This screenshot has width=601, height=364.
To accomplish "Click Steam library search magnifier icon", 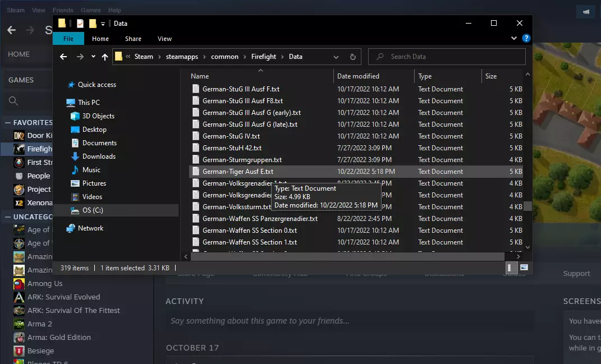I will pyautogui.click(x=13, y=101).
